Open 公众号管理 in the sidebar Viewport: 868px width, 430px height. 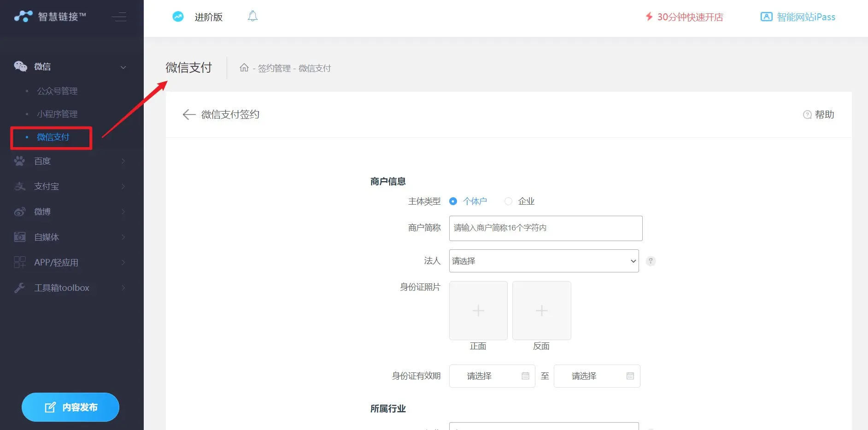click(x=57, y=91)
